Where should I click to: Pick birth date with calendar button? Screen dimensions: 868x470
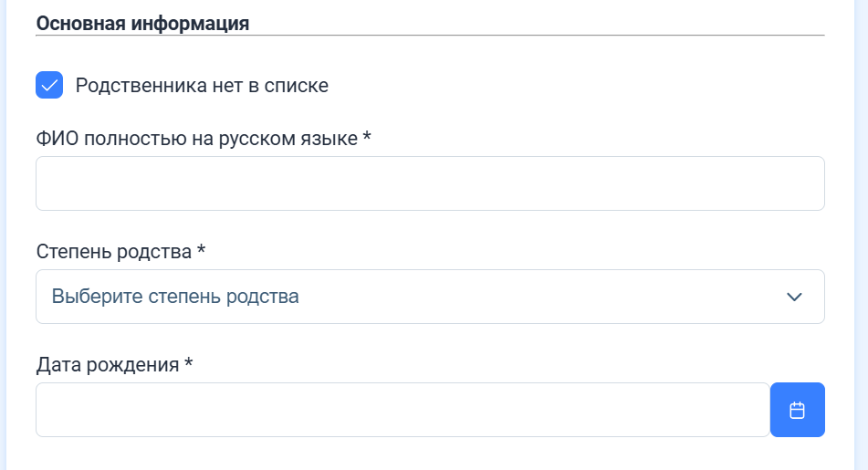coord(797,410)
